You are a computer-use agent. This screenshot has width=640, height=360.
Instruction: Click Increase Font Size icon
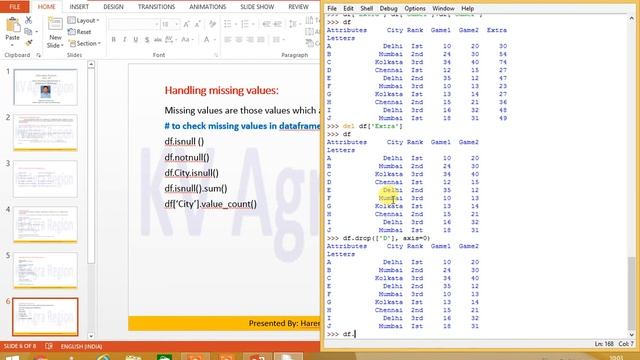(187, 24)
